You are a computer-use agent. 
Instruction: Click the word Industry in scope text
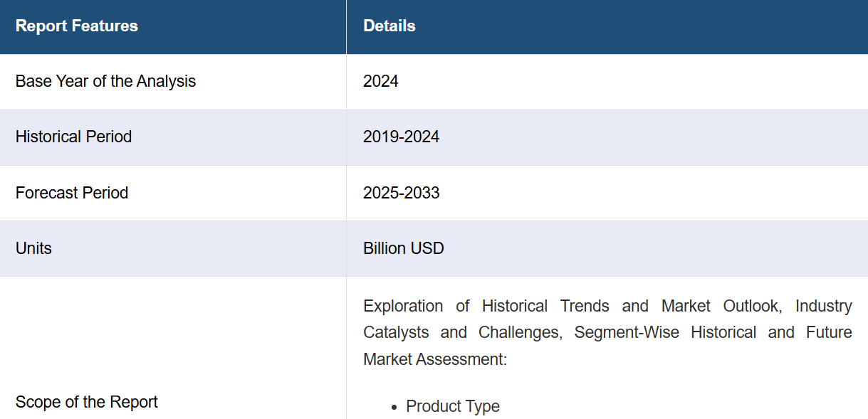click(824, 306)
